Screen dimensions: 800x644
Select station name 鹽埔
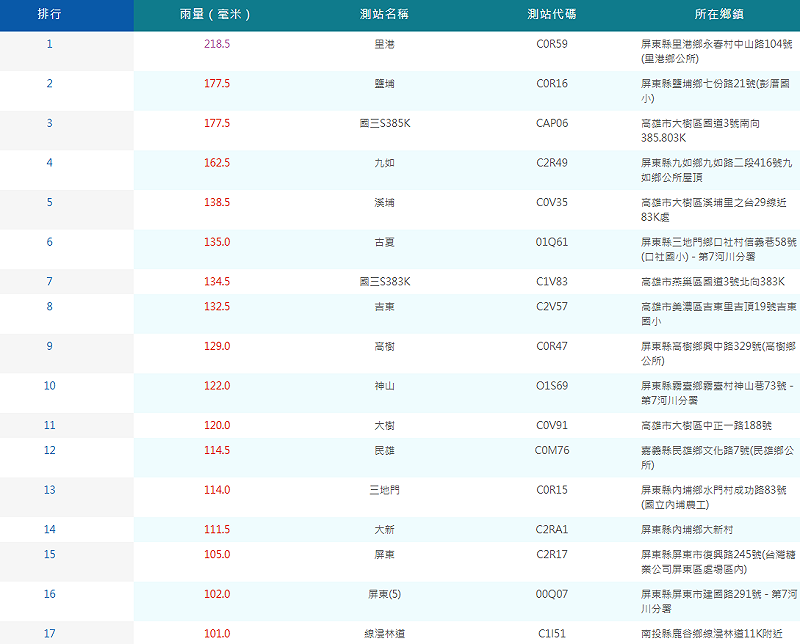(385, 84)
